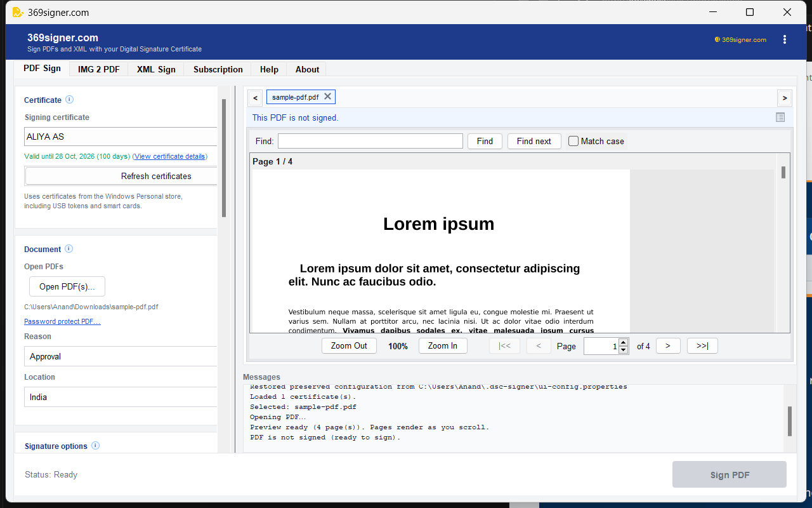Focus the Find text input field
Image resolution: width=812 pixels, height=508 pixels.
pyautogui.click(x=370, y=141)
